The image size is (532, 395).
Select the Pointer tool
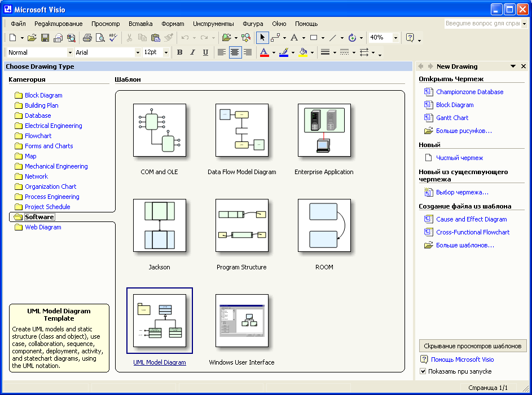click(262, 38)
